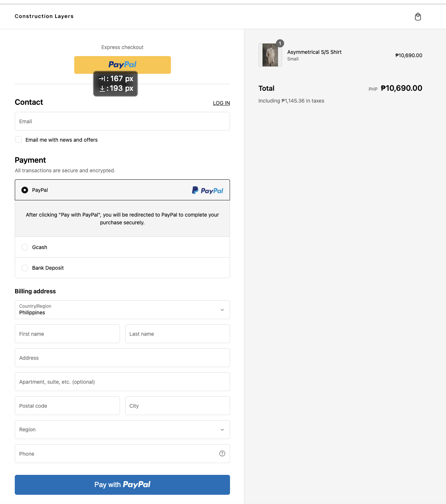Click the LOG IN link
Viewport: 446px width, 504px height.
click(x=222, y=103)
